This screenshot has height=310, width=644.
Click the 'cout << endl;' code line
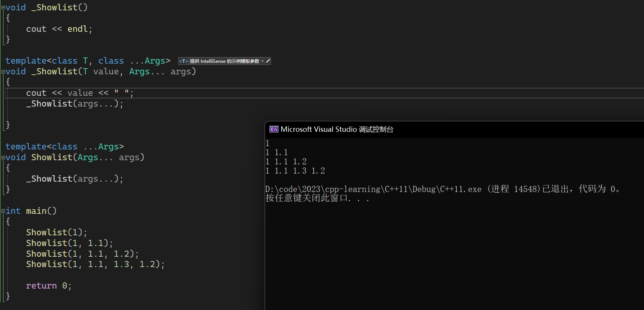coord(59,29)
